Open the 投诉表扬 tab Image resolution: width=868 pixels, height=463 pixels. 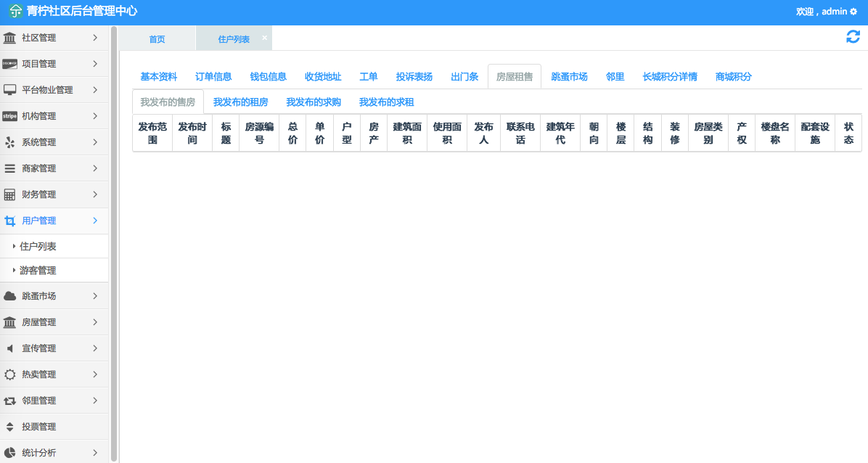tap(414, 76)
